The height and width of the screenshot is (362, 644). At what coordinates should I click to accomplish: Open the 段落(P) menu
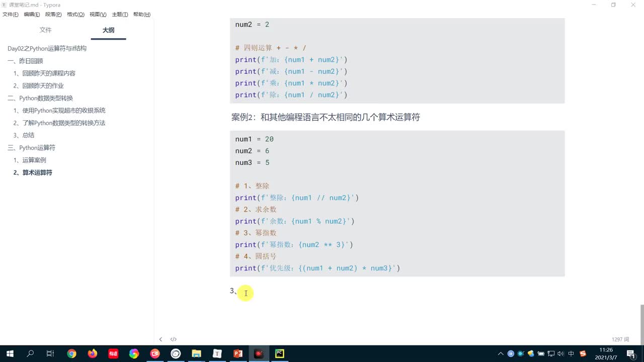53,14
